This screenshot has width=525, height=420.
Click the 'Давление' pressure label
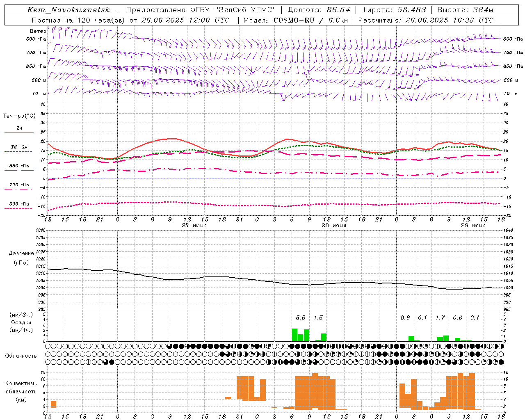point(21,253)
